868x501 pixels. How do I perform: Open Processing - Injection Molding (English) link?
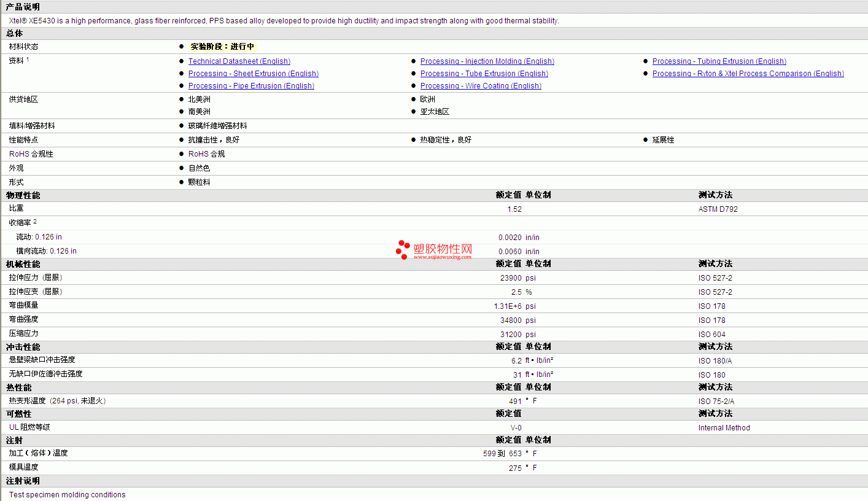point(487,61)
